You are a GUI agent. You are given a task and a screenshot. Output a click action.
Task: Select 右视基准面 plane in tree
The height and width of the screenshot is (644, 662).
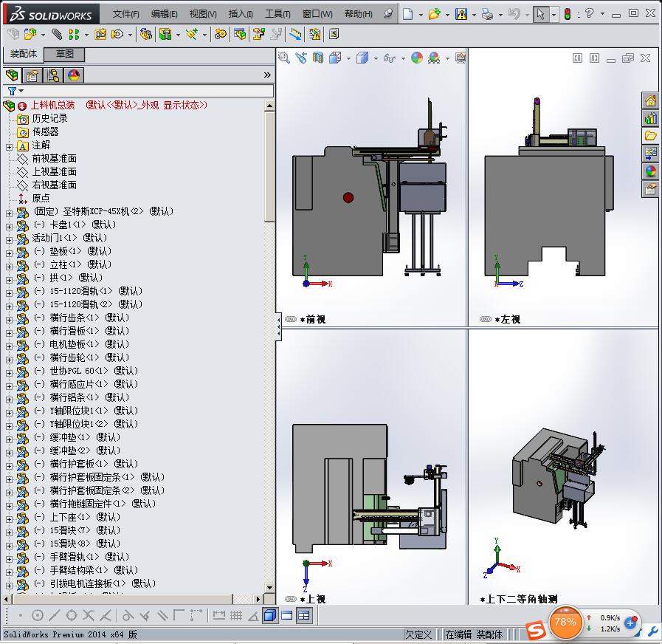pos(54,185)
